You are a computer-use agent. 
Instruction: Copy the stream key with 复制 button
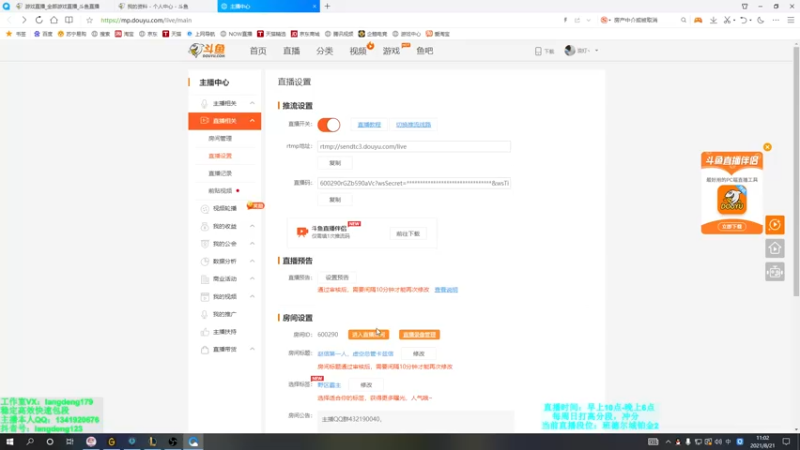pyautogui.click(x=335, y=199)
